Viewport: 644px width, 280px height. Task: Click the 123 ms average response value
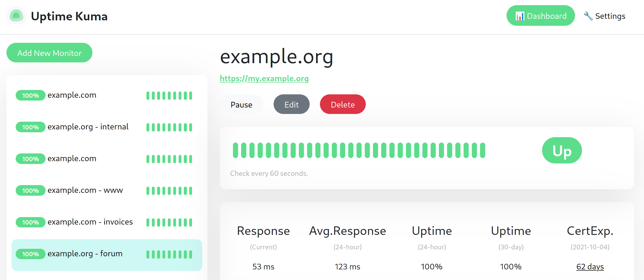(347, 267)
